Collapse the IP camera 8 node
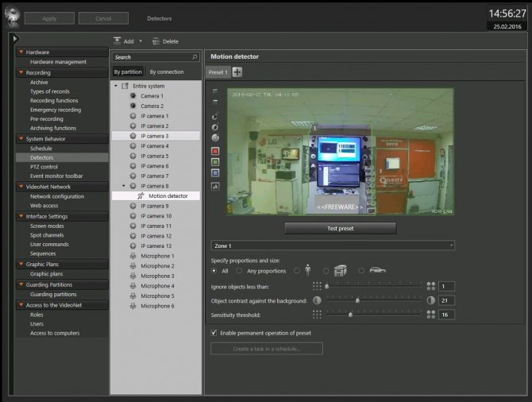 point(124,186)
